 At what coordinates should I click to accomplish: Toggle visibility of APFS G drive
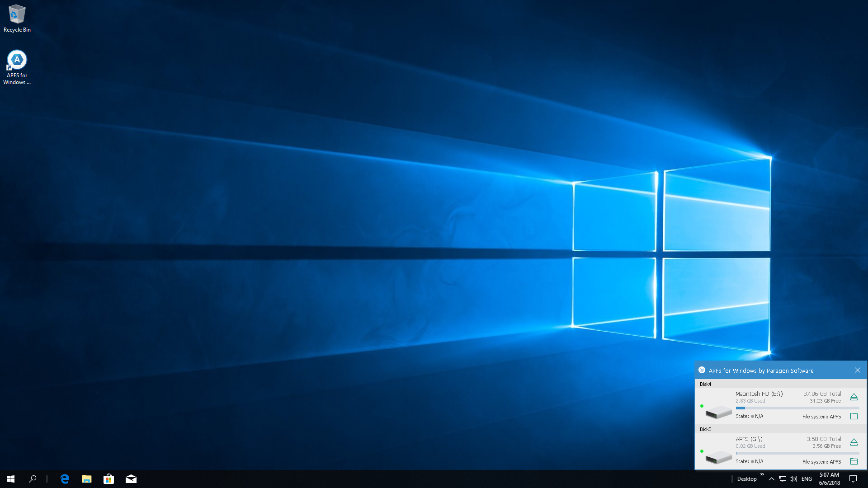click(854, 442)
